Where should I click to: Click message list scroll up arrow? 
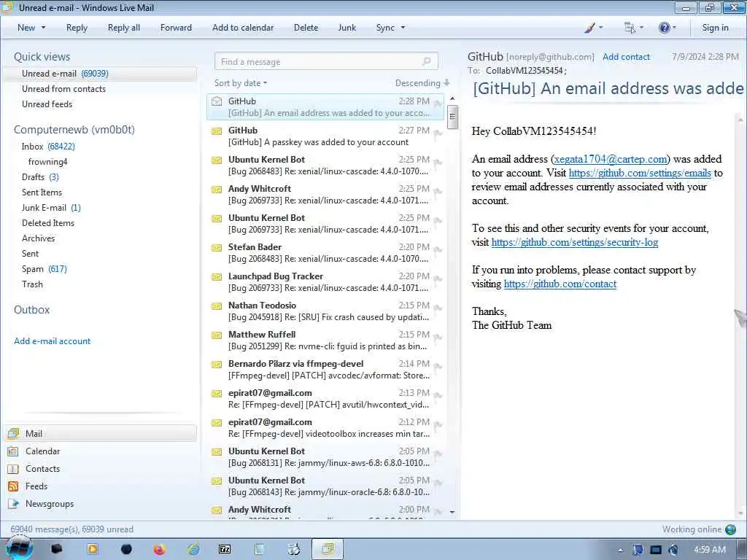click(452, 98)
